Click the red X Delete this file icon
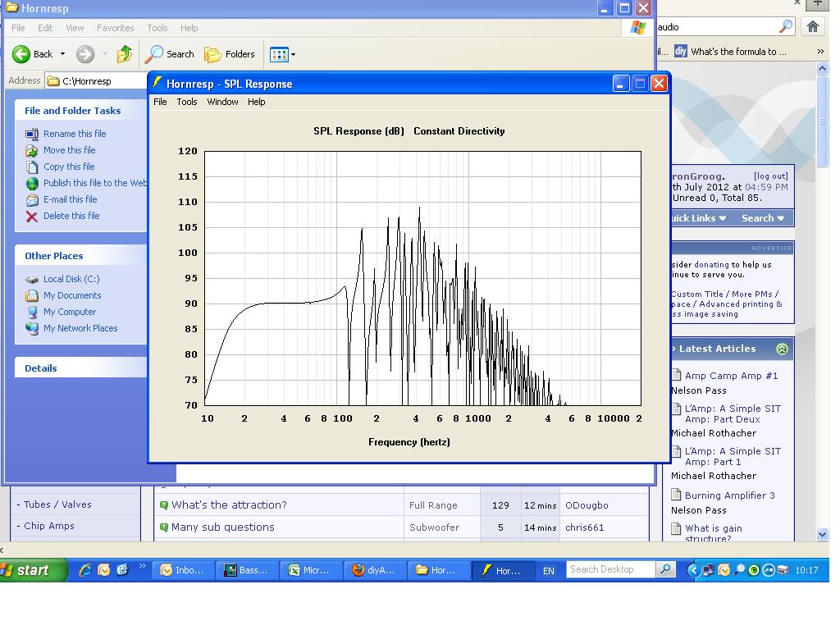The width and height of the screenshot is (840, 630). click(x=32, y=217)
